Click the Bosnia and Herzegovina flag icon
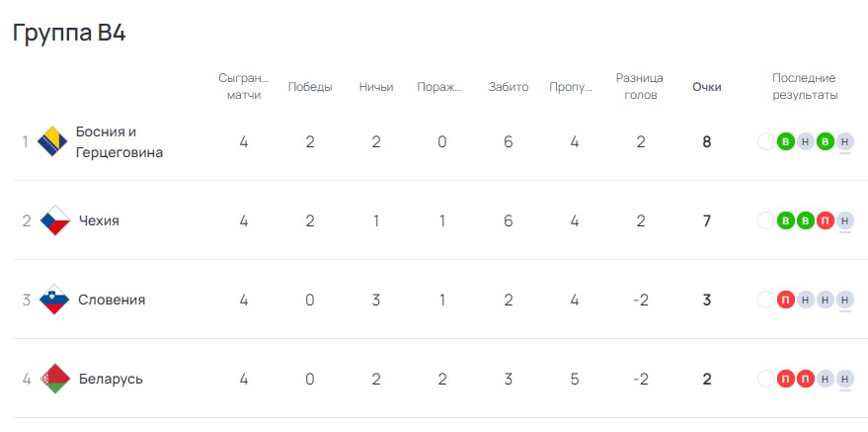This screenshot has width=868, height=432. point(52,141)
